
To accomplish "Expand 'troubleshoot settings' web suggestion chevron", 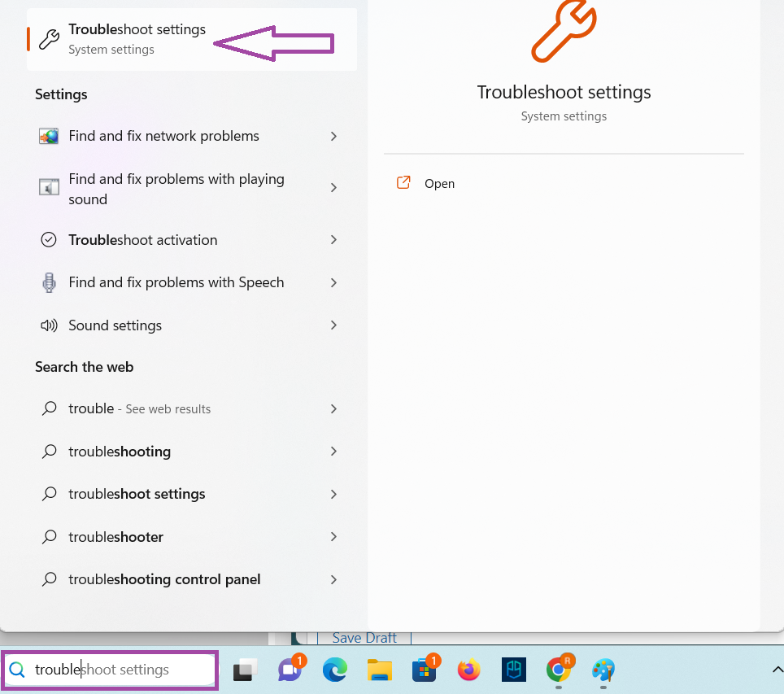I will (333, 494).
